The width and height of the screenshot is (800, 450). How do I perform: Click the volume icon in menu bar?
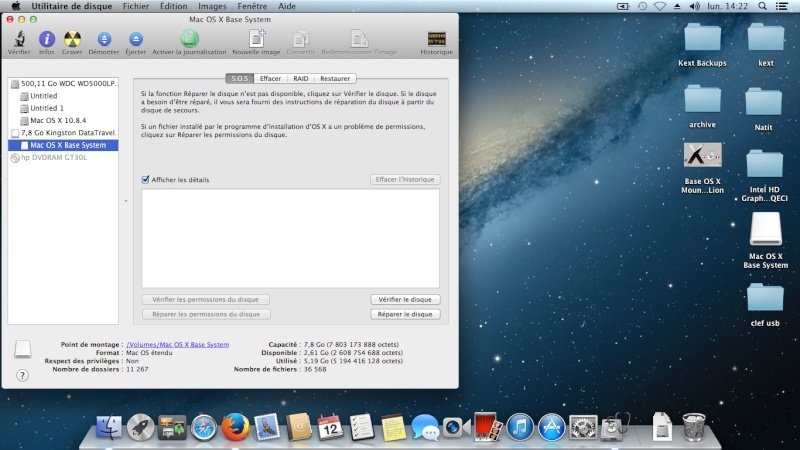pyautogui.click(x=694, y=6)
